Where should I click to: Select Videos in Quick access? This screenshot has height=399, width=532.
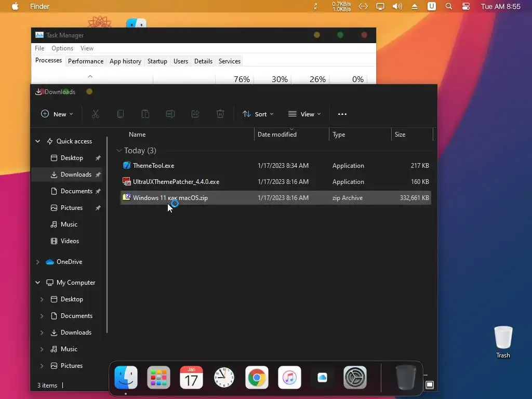pyautogui.click(x=70, y=241)
